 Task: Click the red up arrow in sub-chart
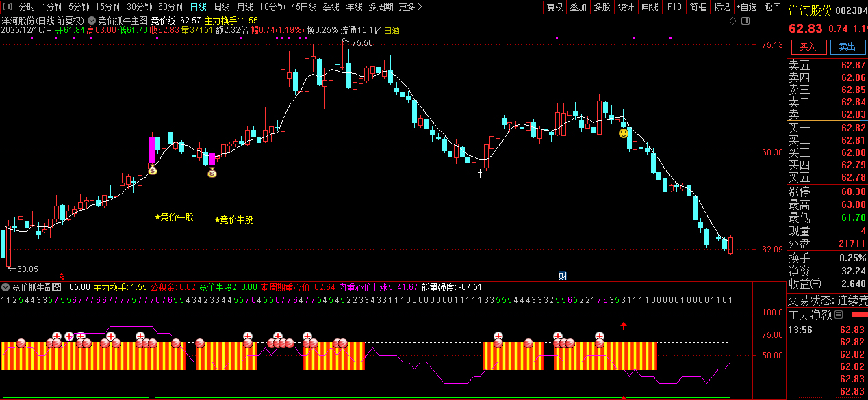pyautogui.click(x=624, y=326)
